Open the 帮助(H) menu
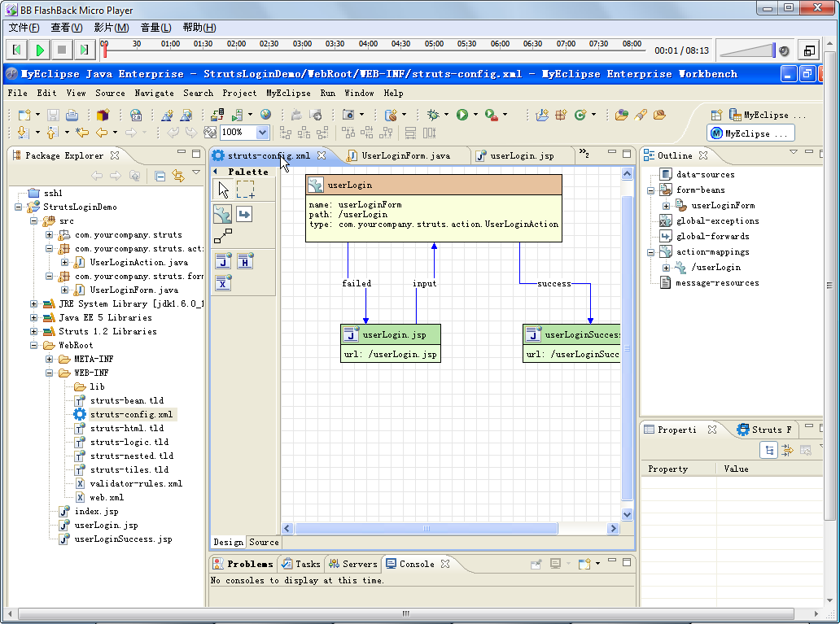Screen dimensions: 840x624 coord(199,28)
